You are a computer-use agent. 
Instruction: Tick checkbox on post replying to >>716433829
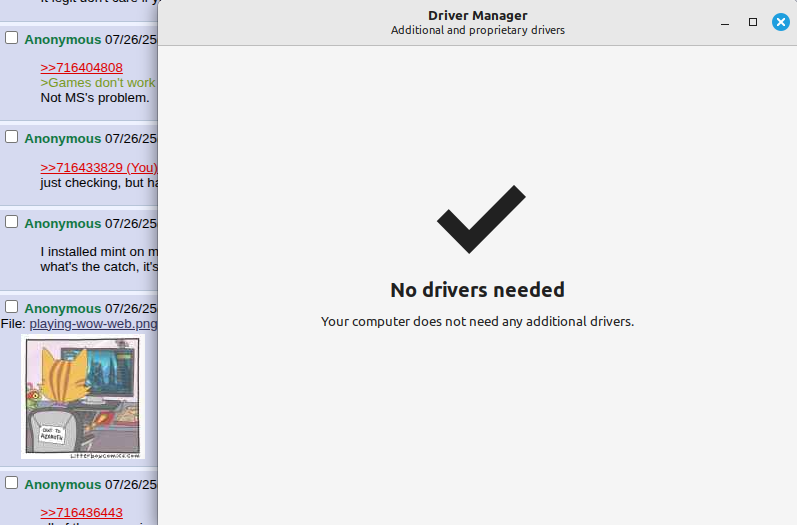pos(12,137)
